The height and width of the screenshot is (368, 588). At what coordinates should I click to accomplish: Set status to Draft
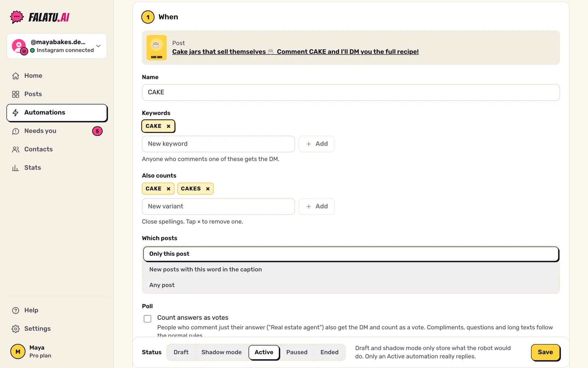click(x=181, y=353)
